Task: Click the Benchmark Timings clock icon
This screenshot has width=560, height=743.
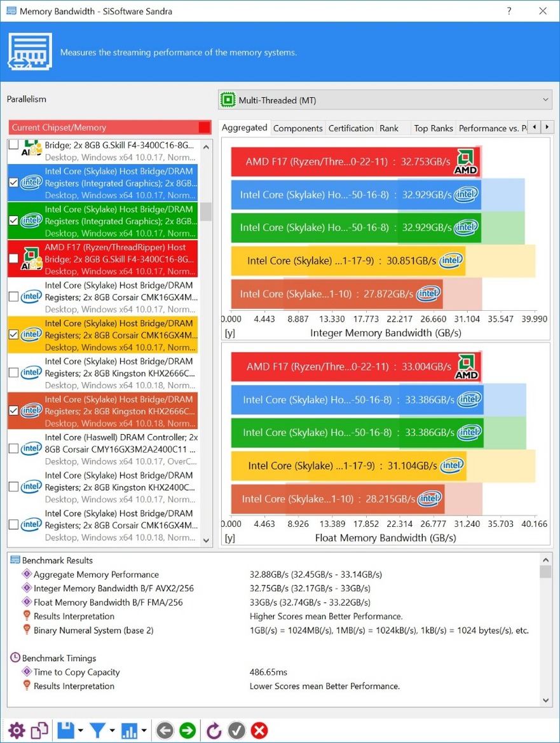Action: point(15,658)
